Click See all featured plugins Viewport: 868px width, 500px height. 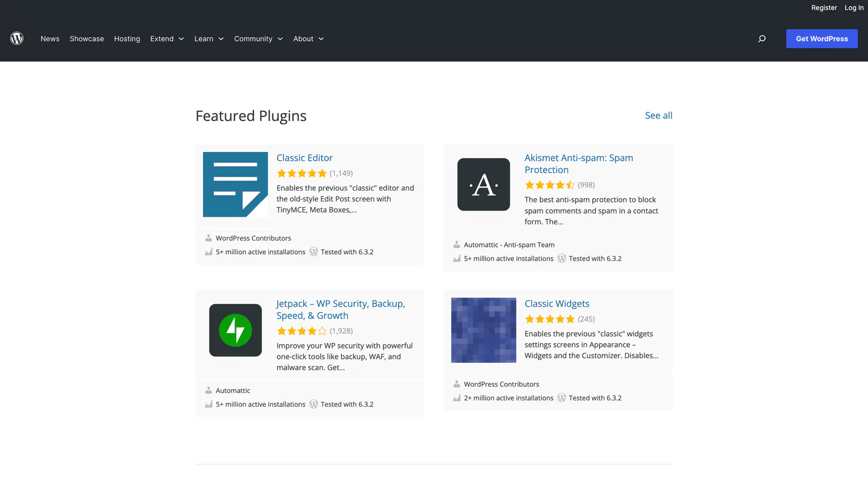(659, 115)
